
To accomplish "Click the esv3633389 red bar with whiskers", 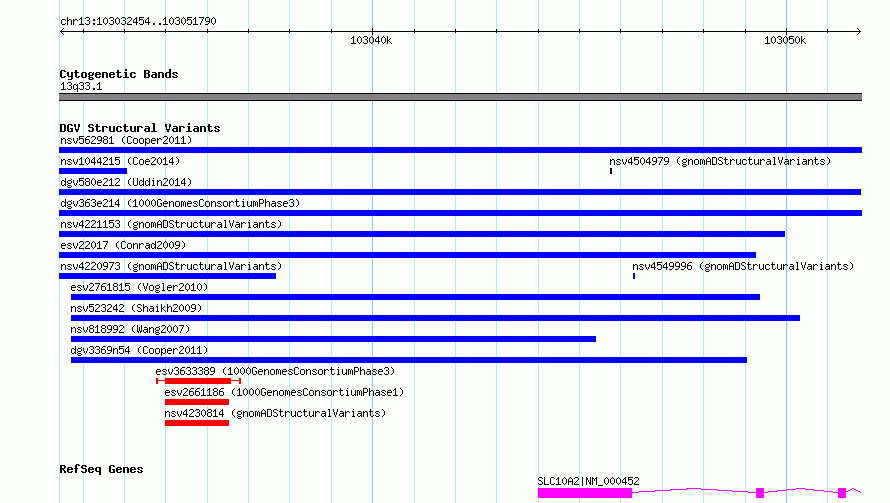I will tap(199, 381).
